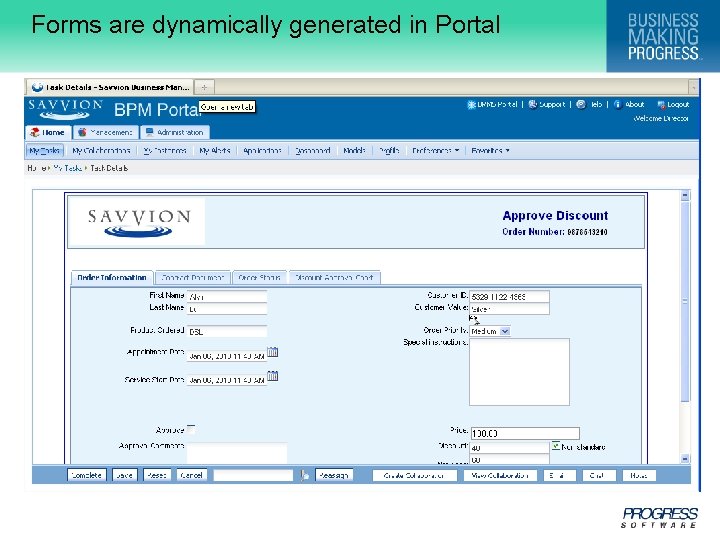Click the Support icon in header

point(532,104)
